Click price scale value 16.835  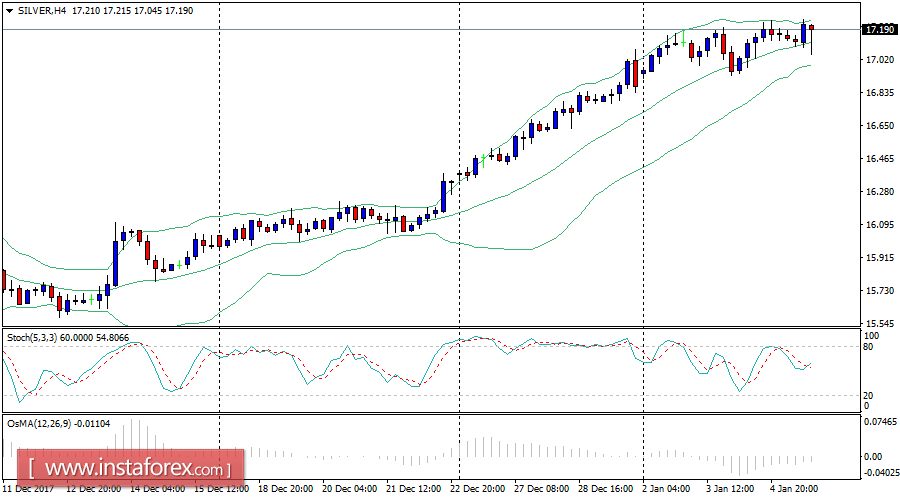(x=880, y=92)
